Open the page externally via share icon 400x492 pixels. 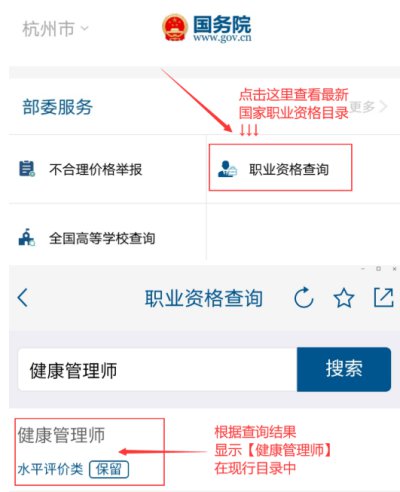(383, 297)
